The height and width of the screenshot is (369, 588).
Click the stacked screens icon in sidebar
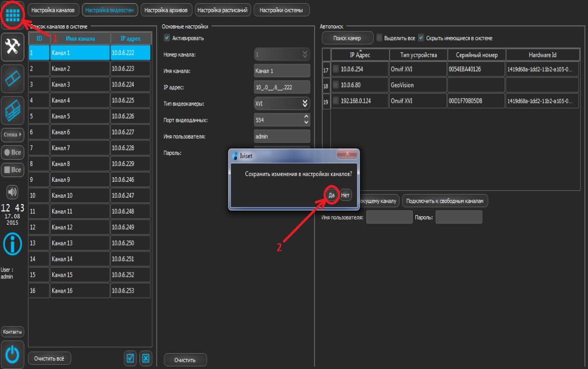(12, 110)
